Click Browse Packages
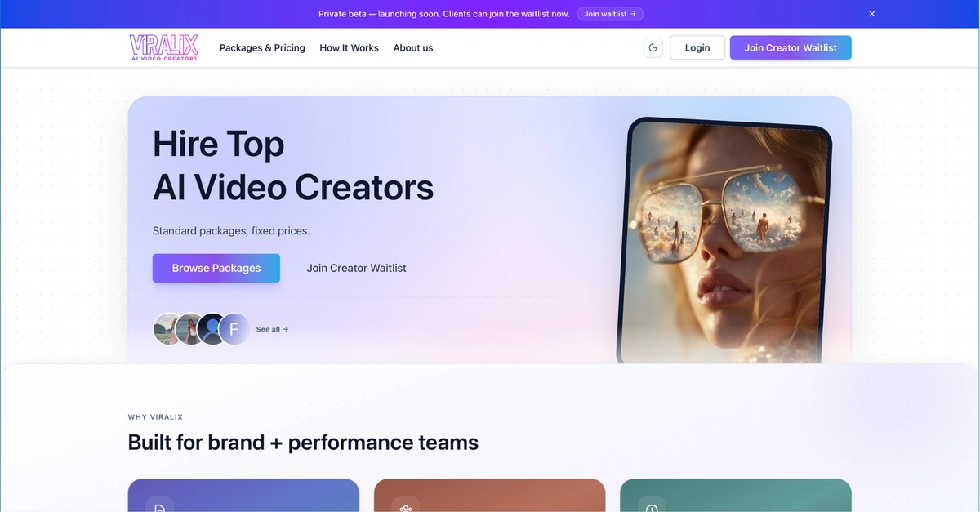This screenshot has width=980, height=512. (x=216, y=268)
